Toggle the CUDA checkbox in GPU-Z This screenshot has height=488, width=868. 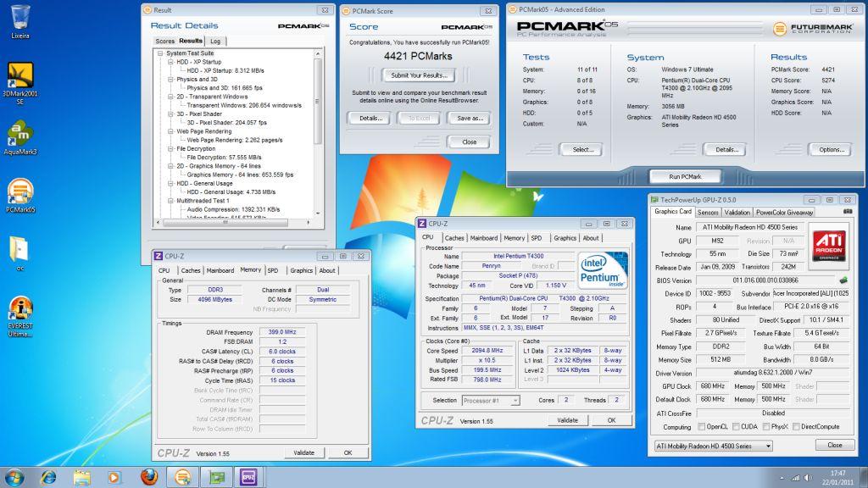(736, 427)
